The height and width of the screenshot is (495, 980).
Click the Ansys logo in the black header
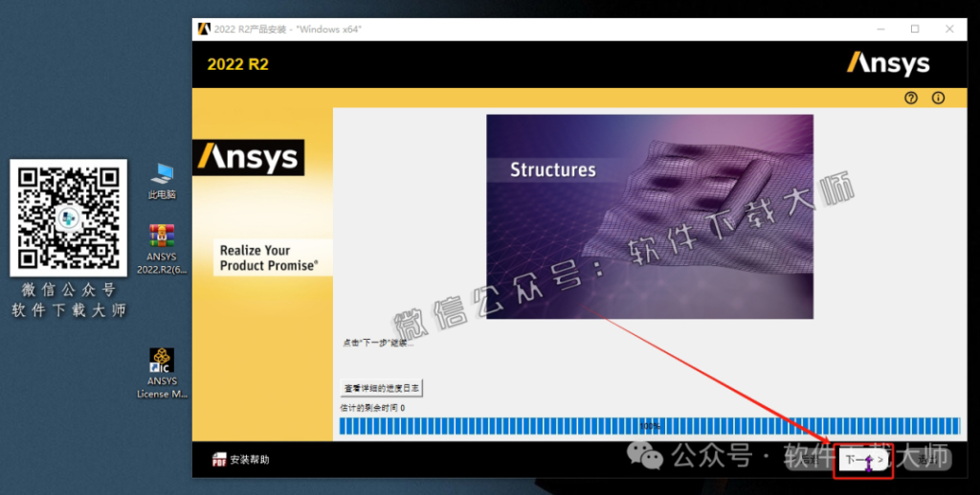coord(888,64)
